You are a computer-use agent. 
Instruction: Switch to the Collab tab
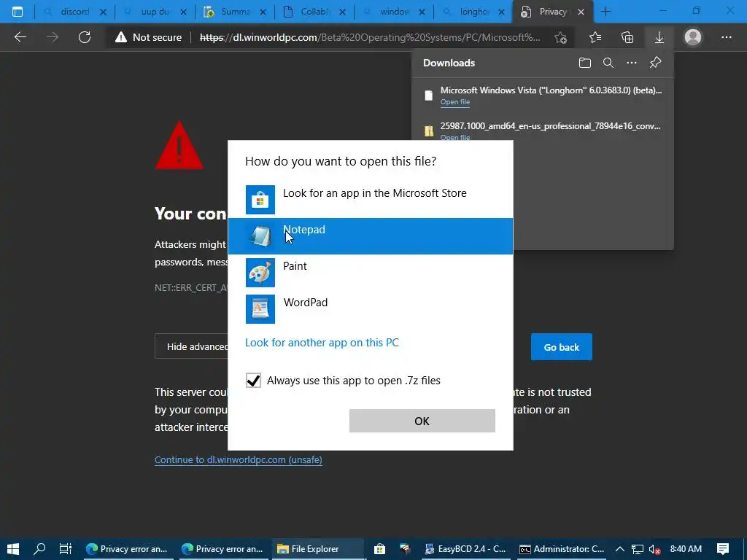point(314,12)
